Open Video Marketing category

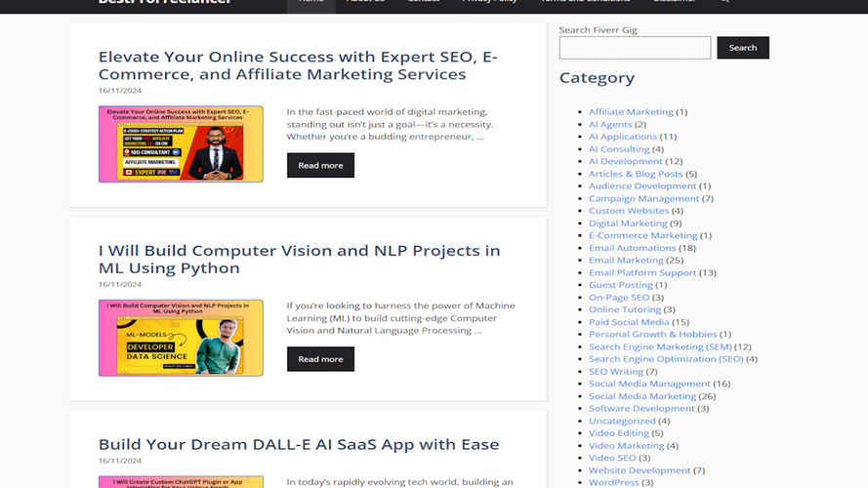point(626,445)
